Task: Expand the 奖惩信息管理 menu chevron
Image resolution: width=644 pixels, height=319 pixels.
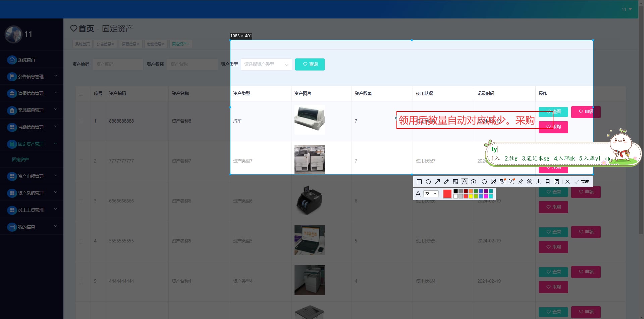Action: (x=56, y=109)
